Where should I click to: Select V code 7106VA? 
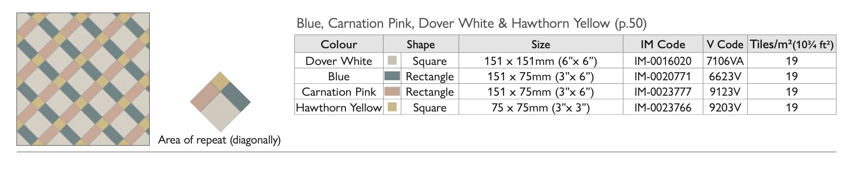(x=725, y=61)
